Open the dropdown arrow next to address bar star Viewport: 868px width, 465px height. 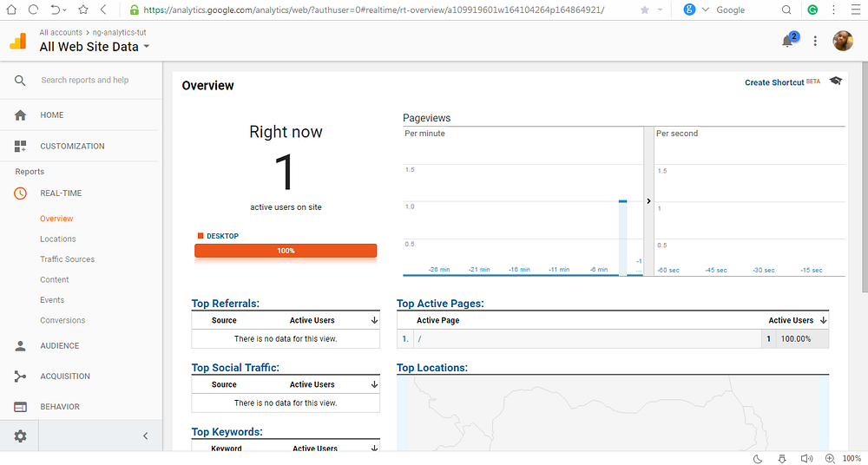coord(660,10)
